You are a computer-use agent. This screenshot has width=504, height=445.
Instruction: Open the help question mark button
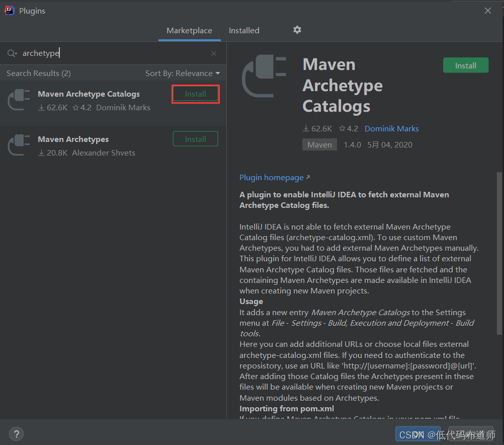point(17,434)
